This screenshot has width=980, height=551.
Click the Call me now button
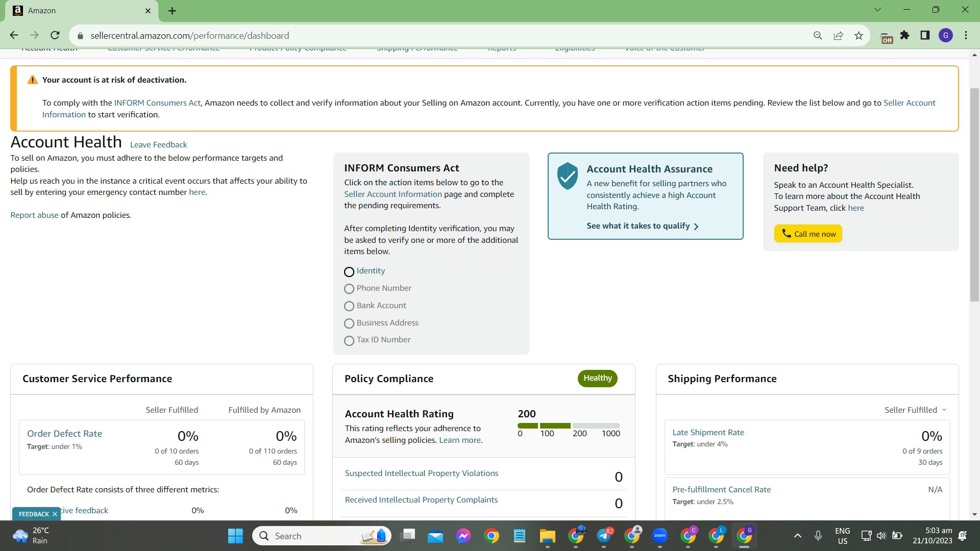point(808,234)
